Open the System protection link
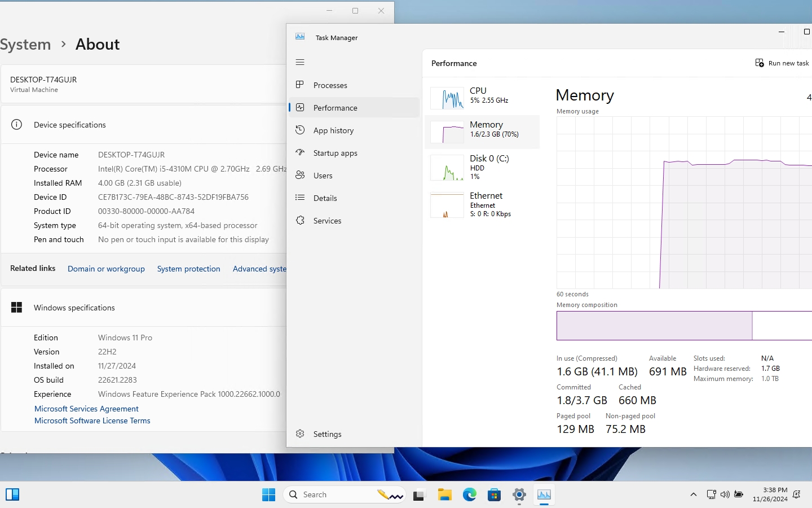The image size is (812, 508). point(188,269)
